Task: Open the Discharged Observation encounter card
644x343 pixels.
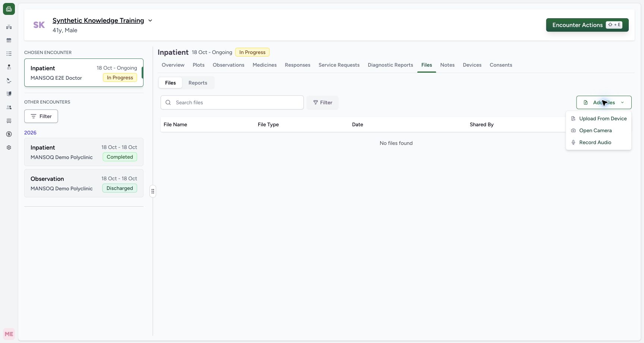Action: pyautogui.click(x=84, y=183)
